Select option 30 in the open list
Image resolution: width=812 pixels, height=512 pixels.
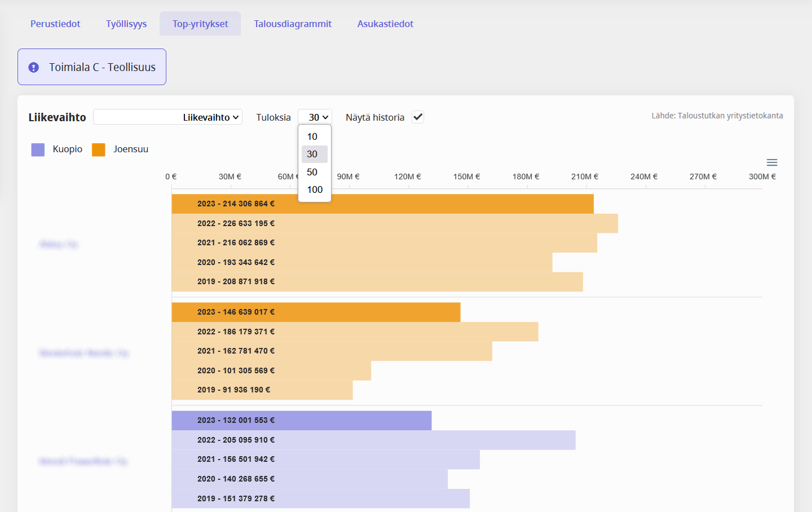(x=312, y=154)
